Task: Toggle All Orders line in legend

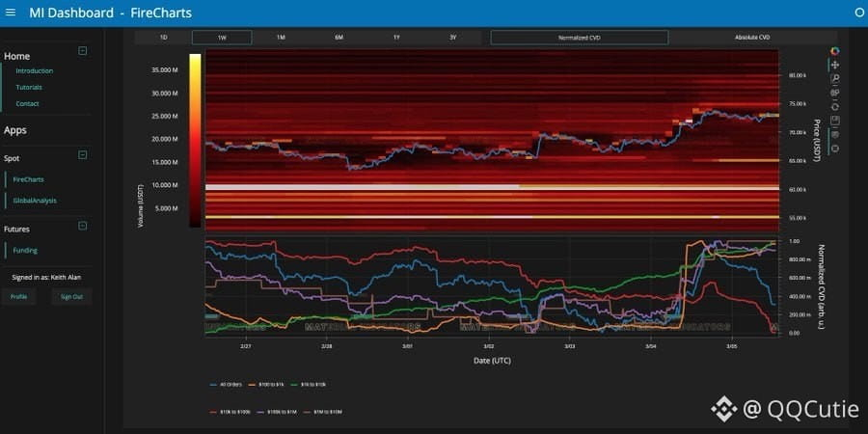Action: (x=226, y=384)
